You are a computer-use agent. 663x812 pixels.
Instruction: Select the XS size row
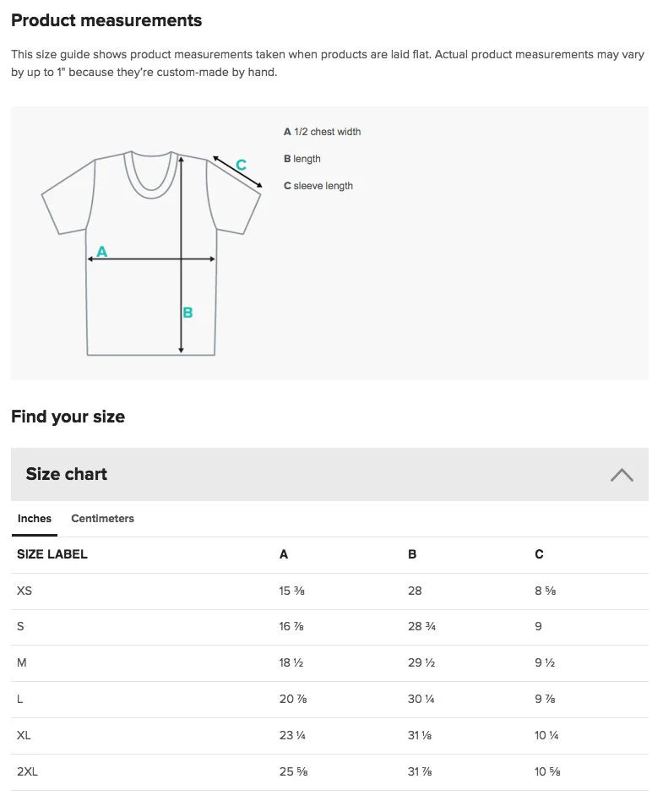click(24, 591)
